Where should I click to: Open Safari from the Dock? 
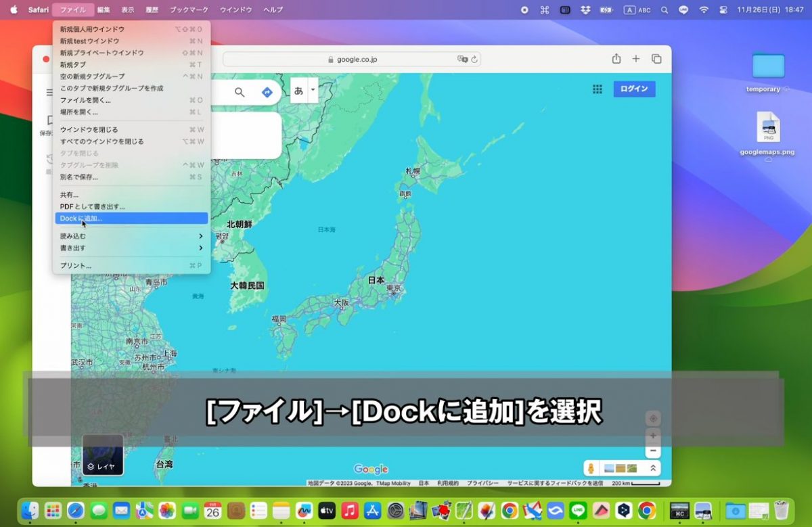point(76,511)
